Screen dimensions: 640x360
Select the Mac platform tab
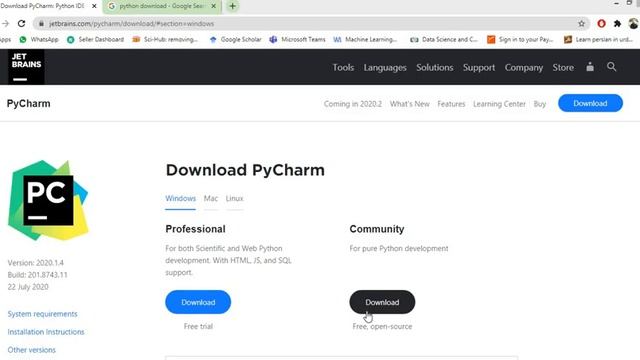click(x=211, y=198)
